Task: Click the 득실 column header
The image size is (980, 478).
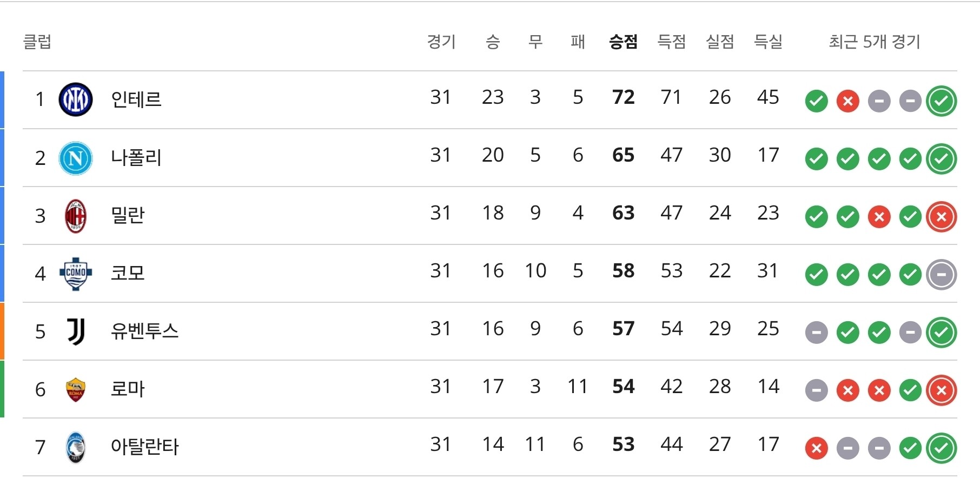Action: point(769,42)
